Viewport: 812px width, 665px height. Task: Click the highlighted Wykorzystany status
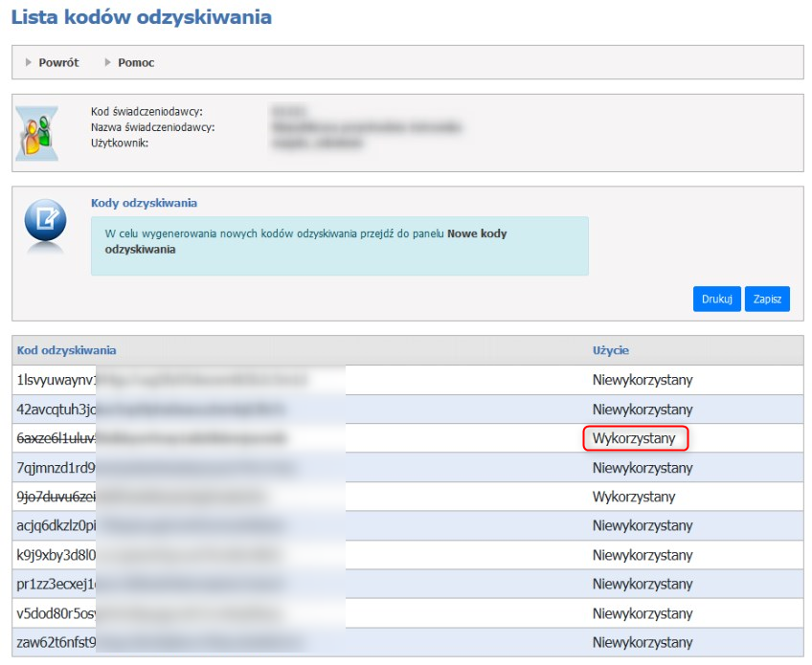635,438
